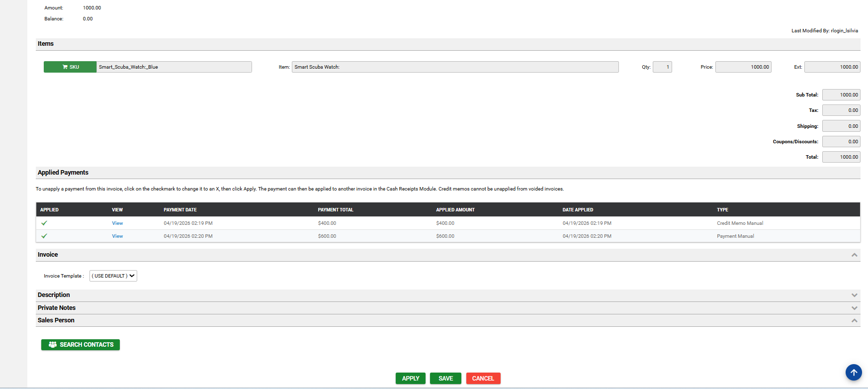Click the Item name field
868x389 pixels.
pos(455,67)
